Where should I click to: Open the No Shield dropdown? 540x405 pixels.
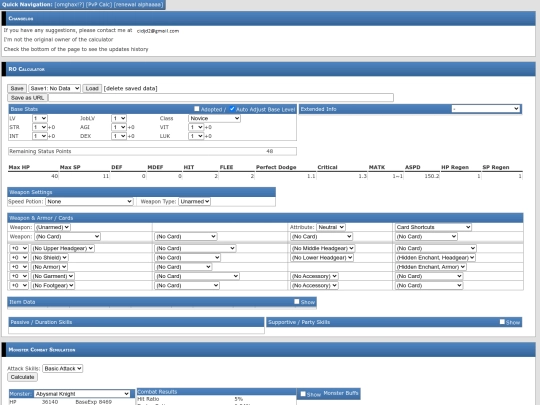click(50, 258)
